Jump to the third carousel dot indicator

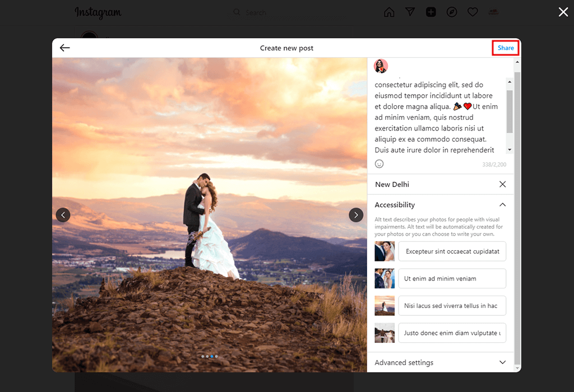212,356
